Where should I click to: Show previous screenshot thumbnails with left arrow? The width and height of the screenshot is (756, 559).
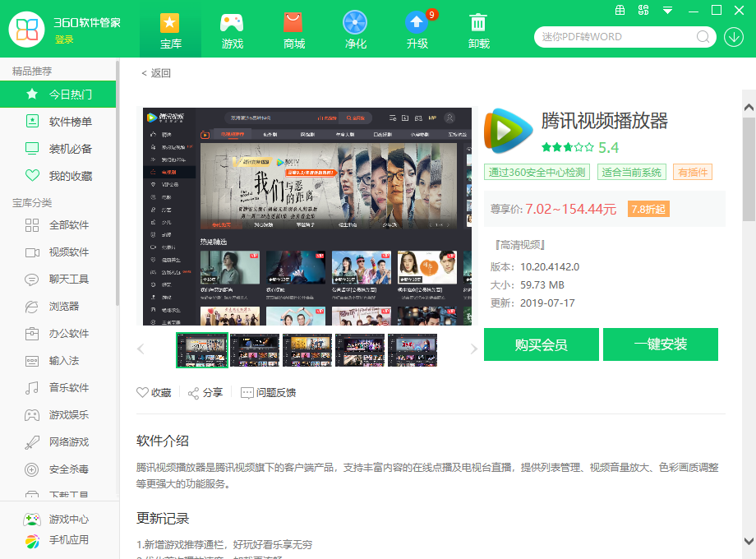pyautogui.click(x=141, y=349)
